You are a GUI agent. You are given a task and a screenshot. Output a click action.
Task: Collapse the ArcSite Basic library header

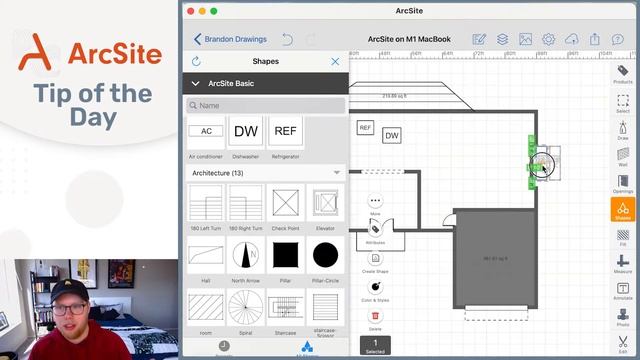coord(266,83)
